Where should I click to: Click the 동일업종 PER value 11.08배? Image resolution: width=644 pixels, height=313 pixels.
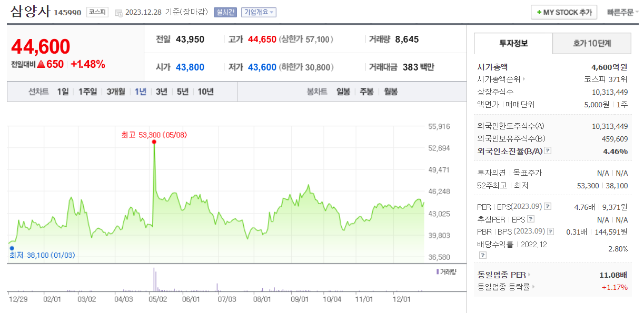click(613, 275)
